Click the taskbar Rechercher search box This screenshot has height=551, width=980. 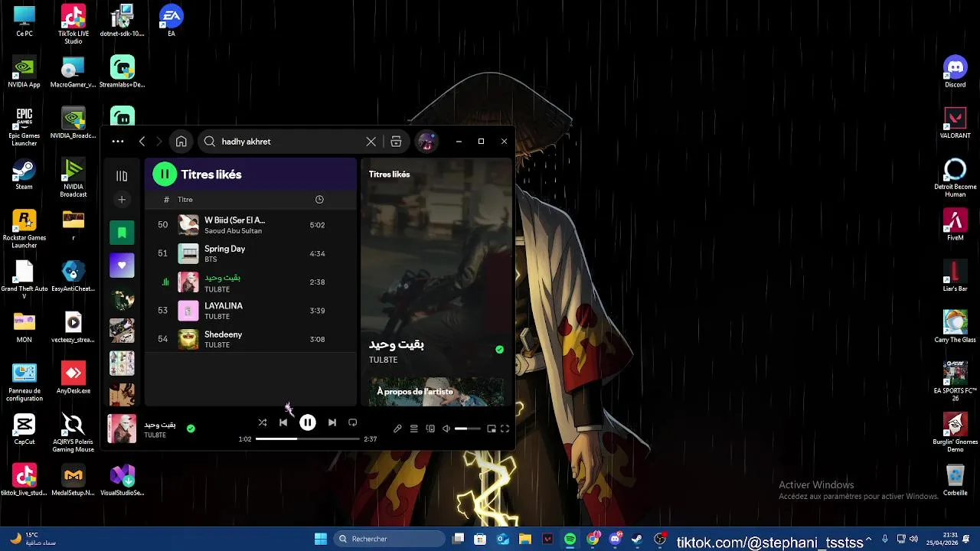pos(389,539)
